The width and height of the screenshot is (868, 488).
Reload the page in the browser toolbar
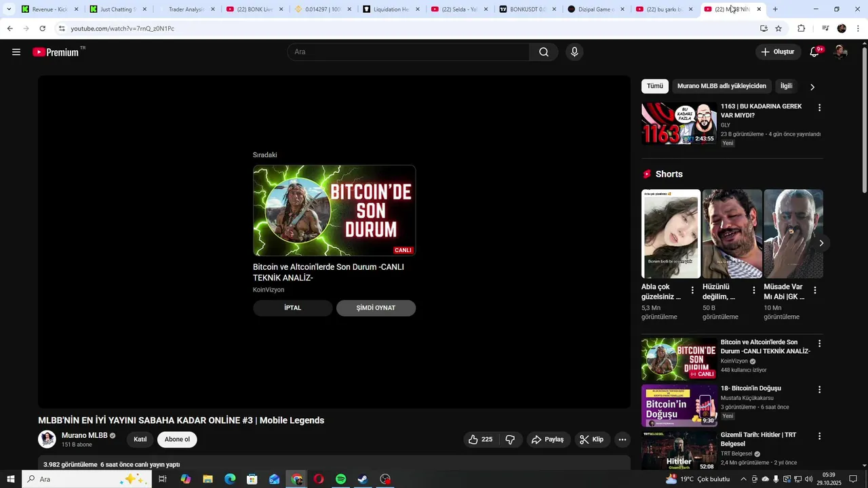coord(42,28)
